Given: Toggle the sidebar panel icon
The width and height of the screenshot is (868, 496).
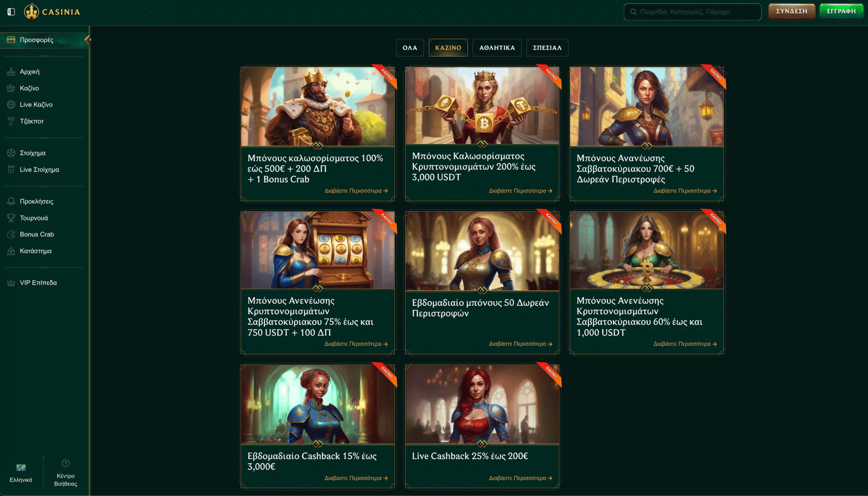Looking at the screenshot, I should (x=11, y=12).
